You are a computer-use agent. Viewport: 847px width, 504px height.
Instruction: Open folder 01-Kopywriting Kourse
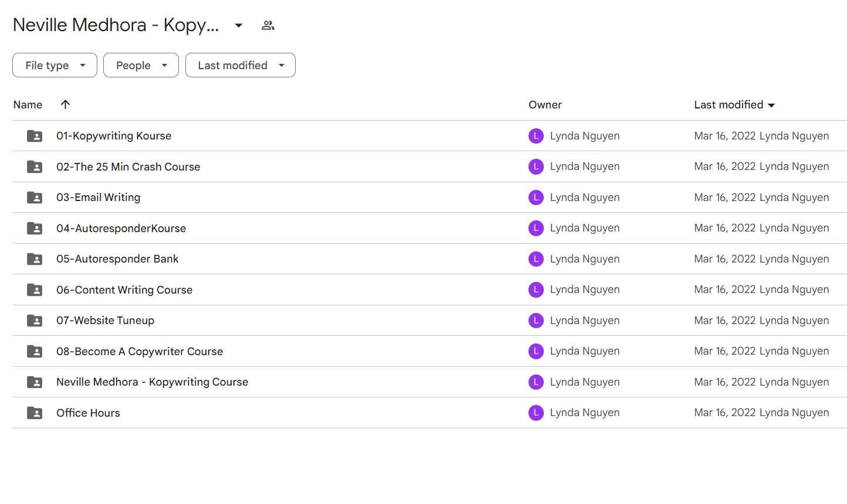114,136
